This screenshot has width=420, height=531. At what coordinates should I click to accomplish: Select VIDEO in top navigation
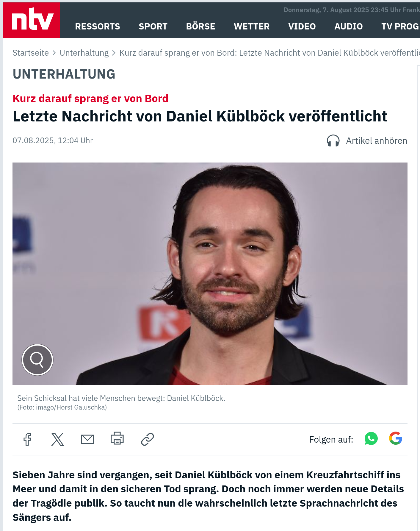(x=302, y=26)
